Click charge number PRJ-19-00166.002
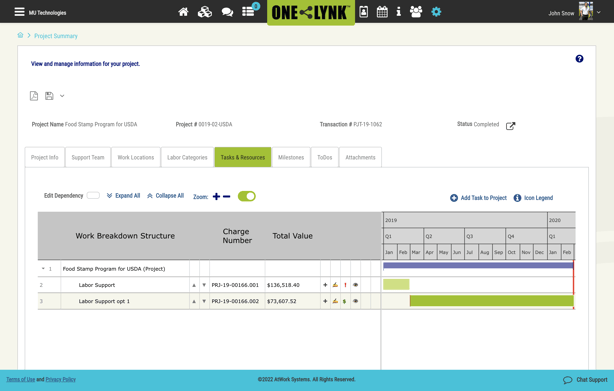 click(235, 301)
